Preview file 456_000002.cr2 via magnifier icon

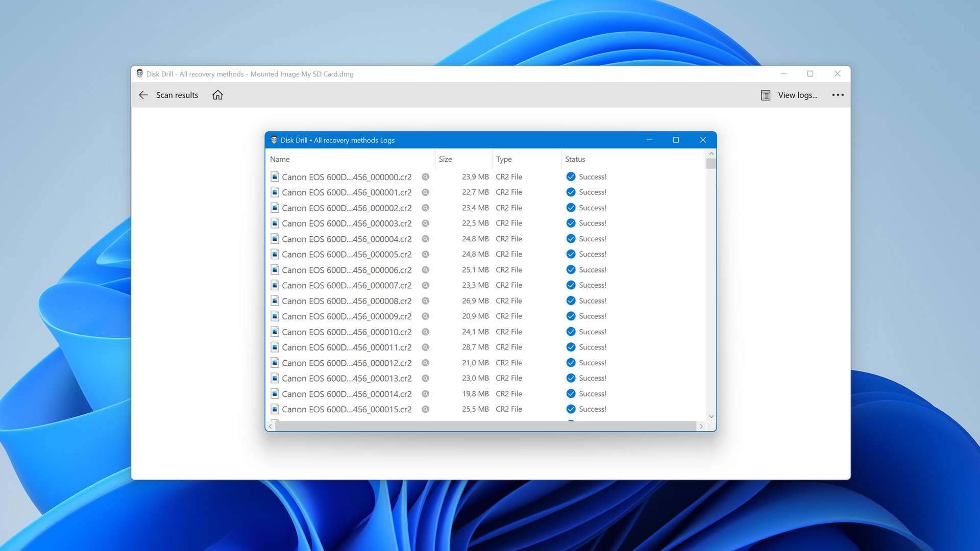(x=425, y=208)
